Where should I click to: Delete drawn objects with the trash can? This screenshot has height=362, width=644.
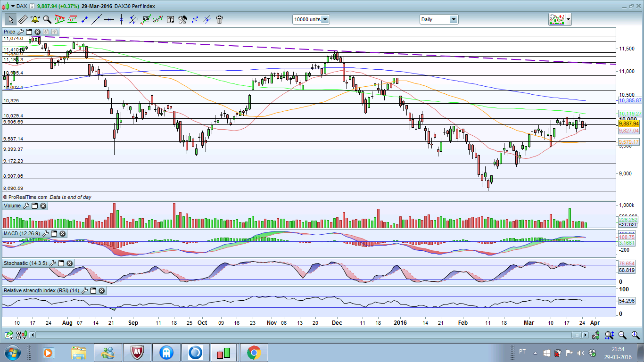(x=219, y=19)
